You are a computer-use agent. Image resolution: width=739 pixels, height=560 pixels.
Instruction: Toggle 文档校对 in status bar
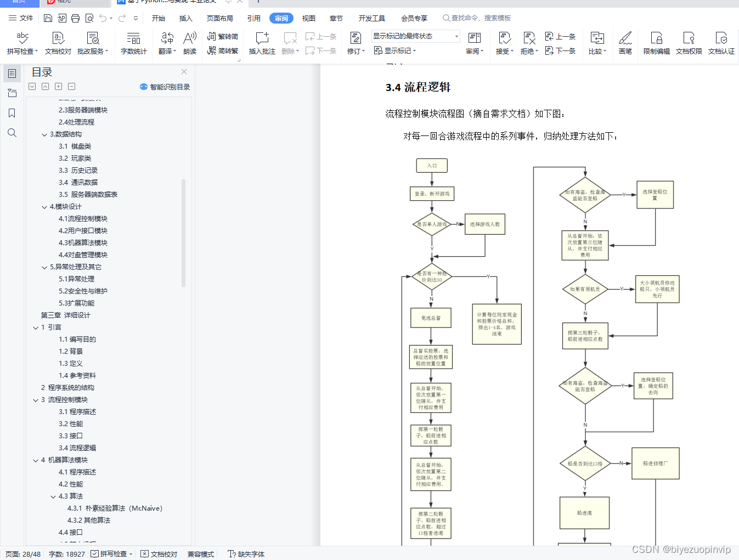click(x=159, y=554)
